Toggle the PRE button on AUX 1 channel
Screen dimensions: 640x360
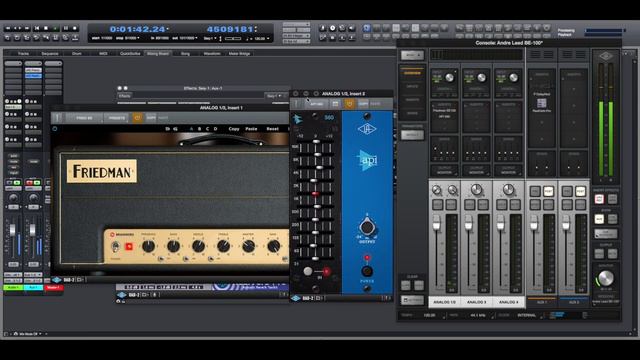click(x=535, y=191)
